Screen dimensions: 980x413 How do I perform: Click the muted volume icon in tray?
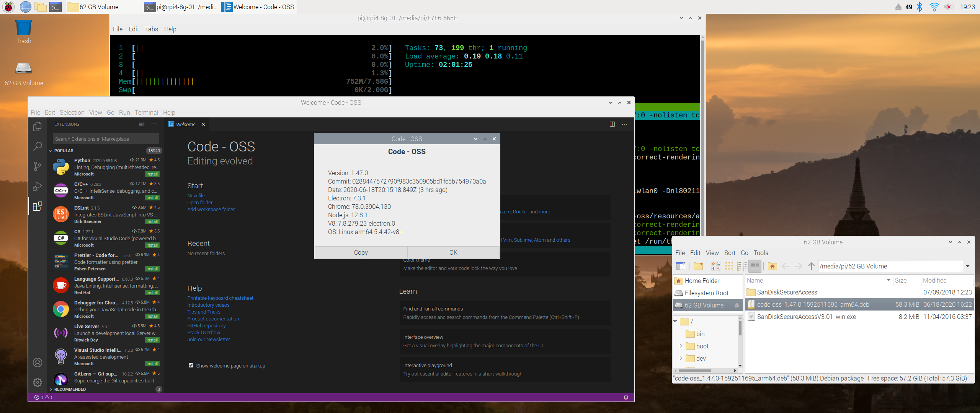(948, 7)
